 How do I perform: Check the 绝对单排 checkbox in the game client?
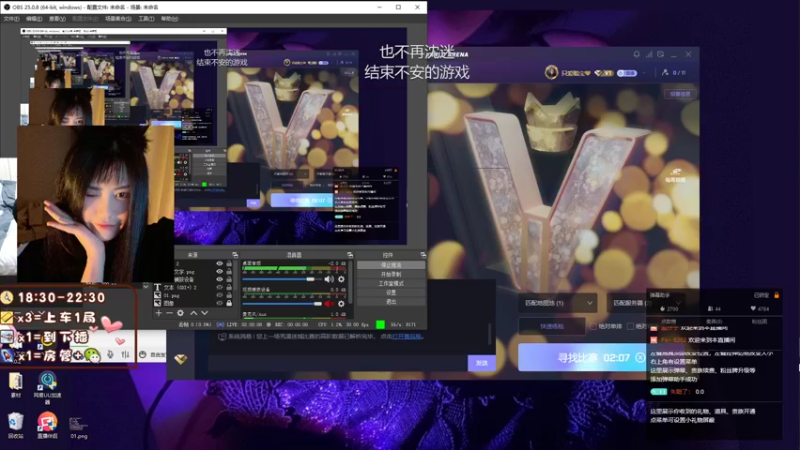pos(594,326)
